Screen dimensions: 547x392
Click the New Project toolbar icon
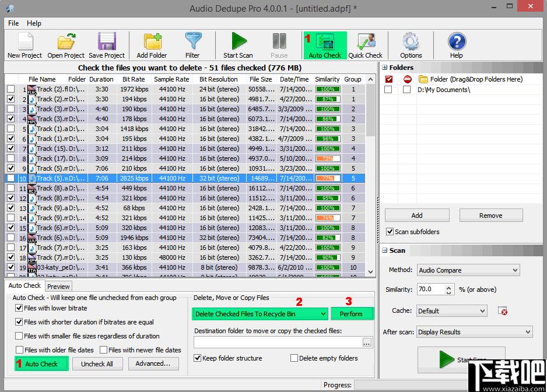point(24,45)
